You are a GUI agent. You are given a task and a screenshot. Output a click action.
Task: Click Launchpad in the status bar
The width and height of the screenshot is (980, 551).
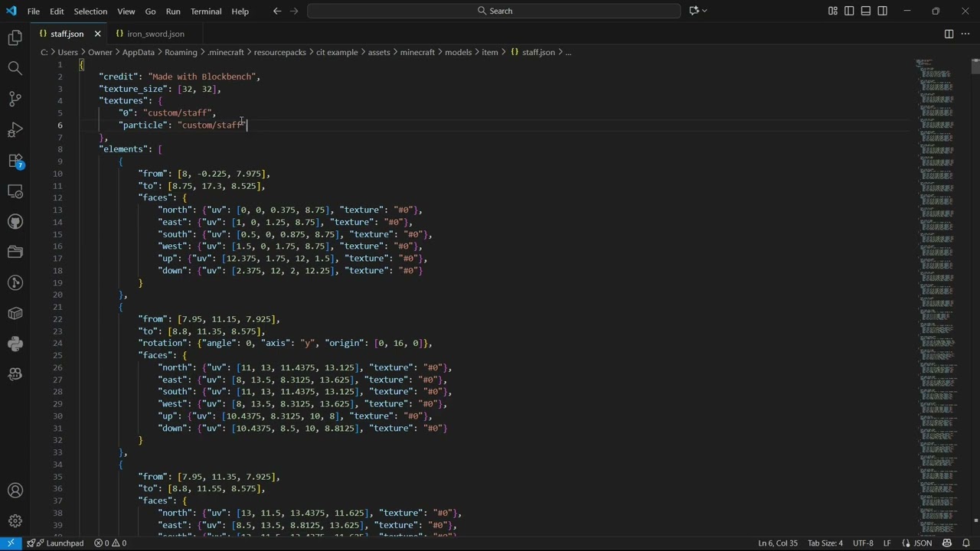coord(58,543)
